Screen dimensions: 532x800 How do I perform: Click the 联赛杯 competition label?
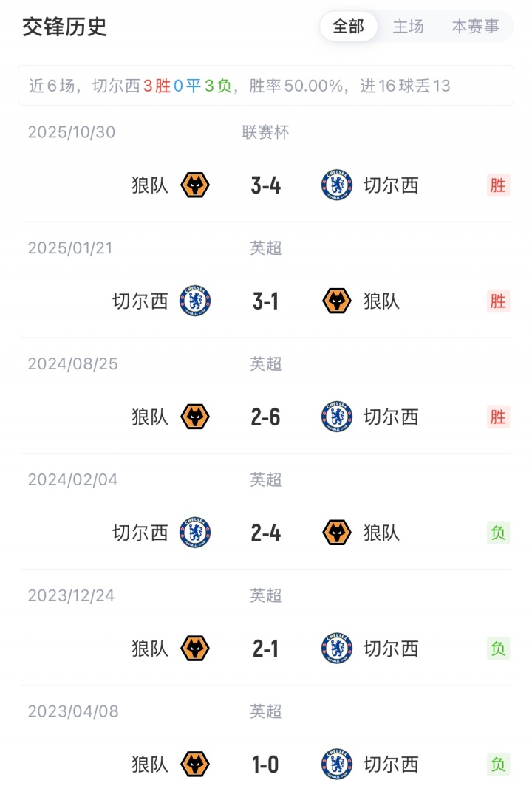tap(266, 132)
